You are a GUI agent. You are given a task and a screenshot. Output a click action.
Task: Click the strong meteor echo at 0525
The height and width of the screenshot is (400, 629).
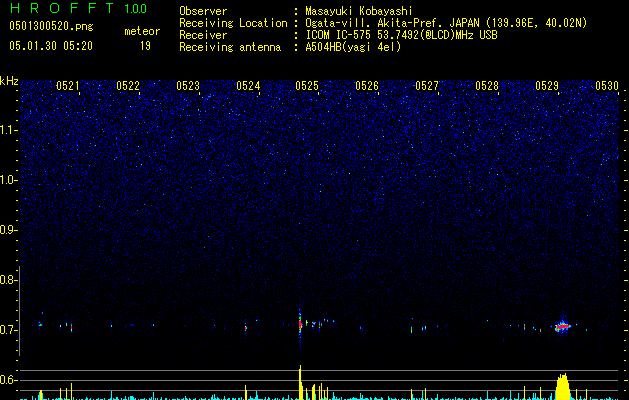coord(300,324)
